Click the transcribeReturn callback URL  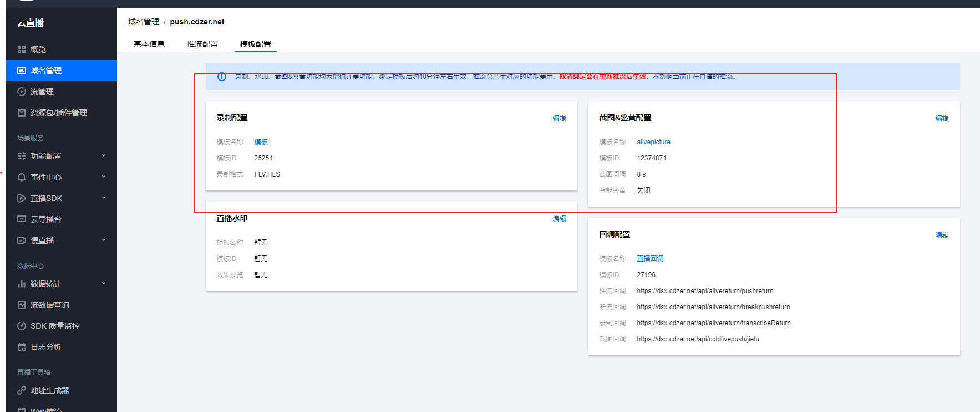click(x=714, y=323)
